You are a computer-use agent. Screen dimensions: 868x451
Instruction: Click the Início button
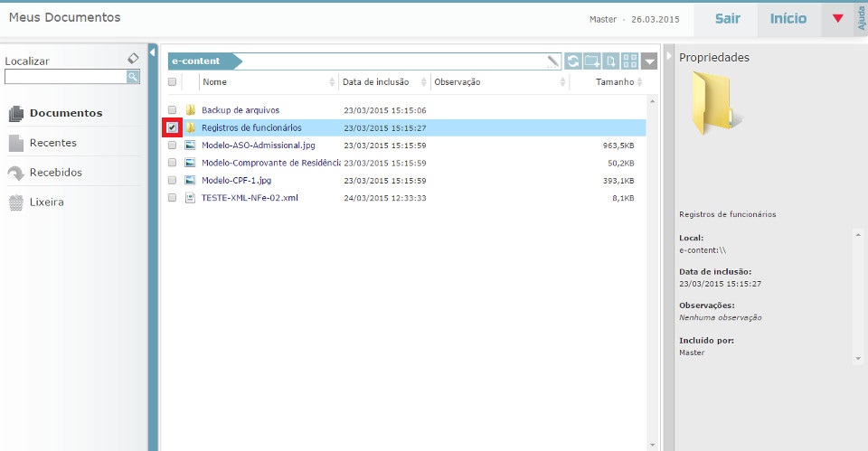point(788,19)
